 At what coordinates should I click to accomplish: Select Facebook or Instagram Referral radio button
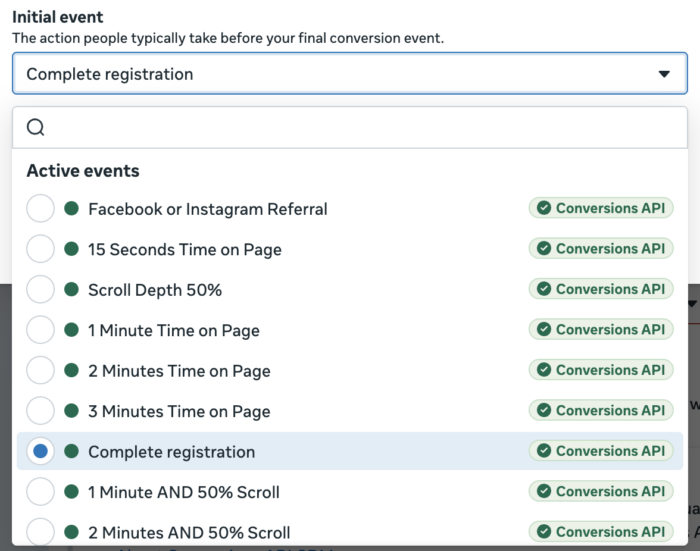[40, 208]
